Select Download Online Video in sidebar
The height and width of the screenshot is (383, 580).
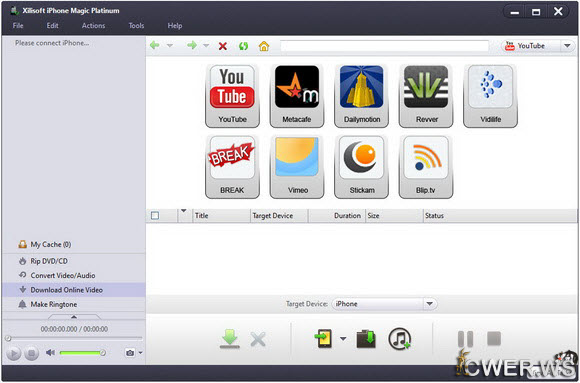click(74, 290)
